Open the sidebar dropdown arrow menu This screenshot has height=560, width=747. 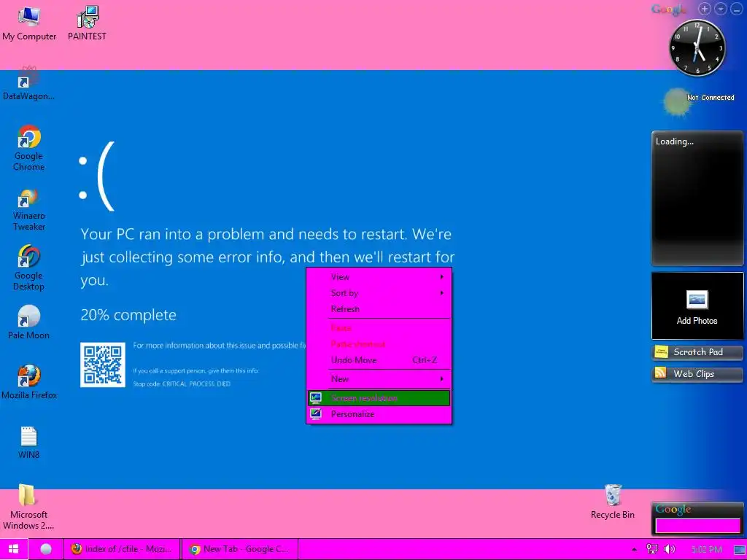click(x=721, y=9)
